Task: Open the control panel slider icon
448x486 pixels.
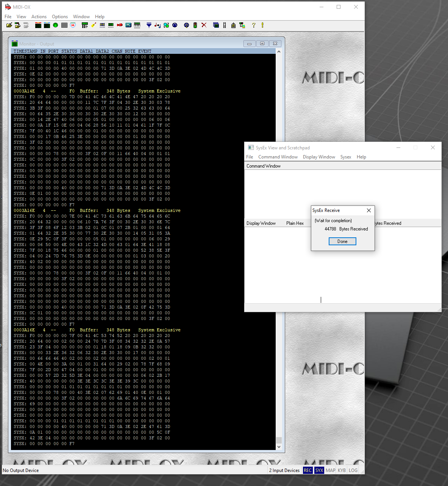Action: coord(85,25)
